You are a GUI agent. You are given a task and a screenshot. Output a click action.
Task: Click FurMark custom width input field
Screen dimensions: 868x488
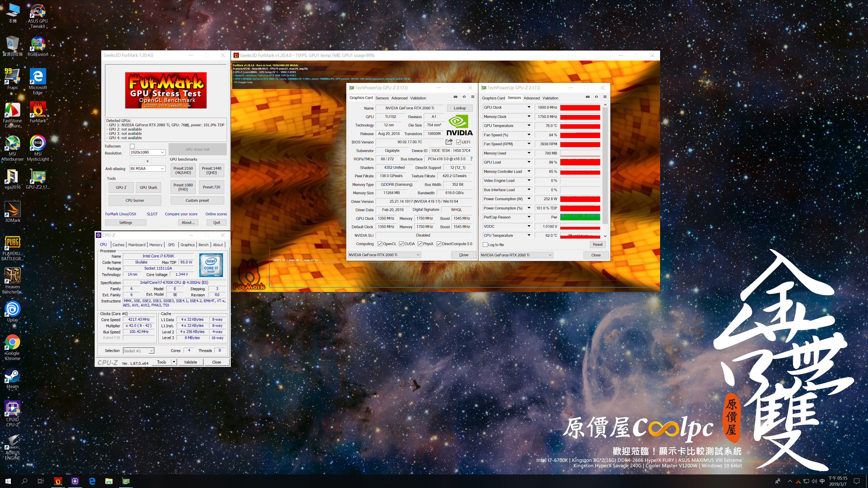pos(137,161)
